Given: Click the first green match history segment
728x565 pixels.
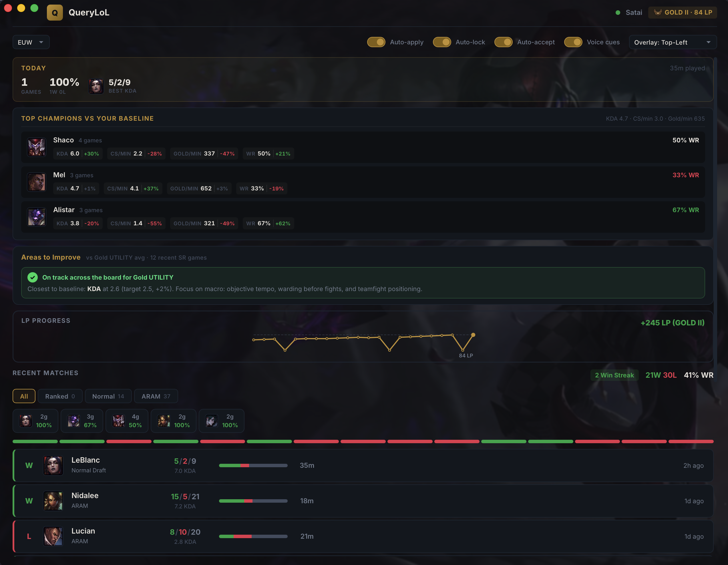Looking at the screenshot, I should (x=35, y=441).
